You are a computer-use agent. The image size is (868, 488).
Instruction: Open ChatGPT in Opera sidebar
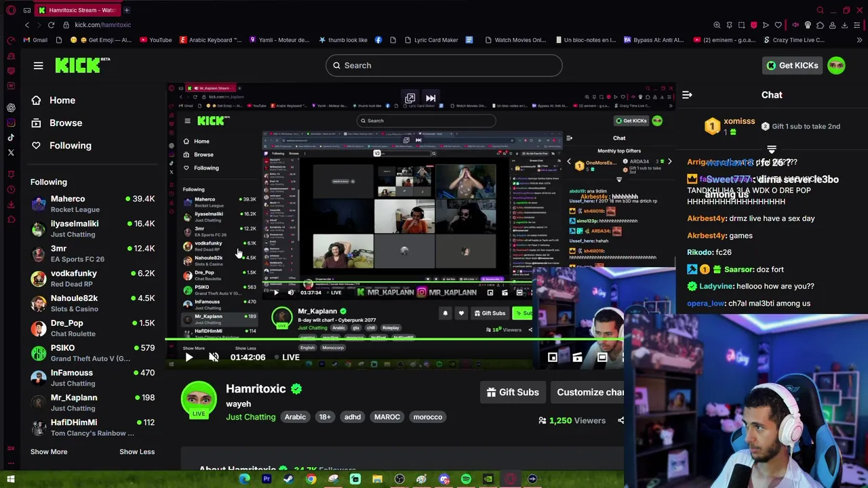click(x=11, y=108)
